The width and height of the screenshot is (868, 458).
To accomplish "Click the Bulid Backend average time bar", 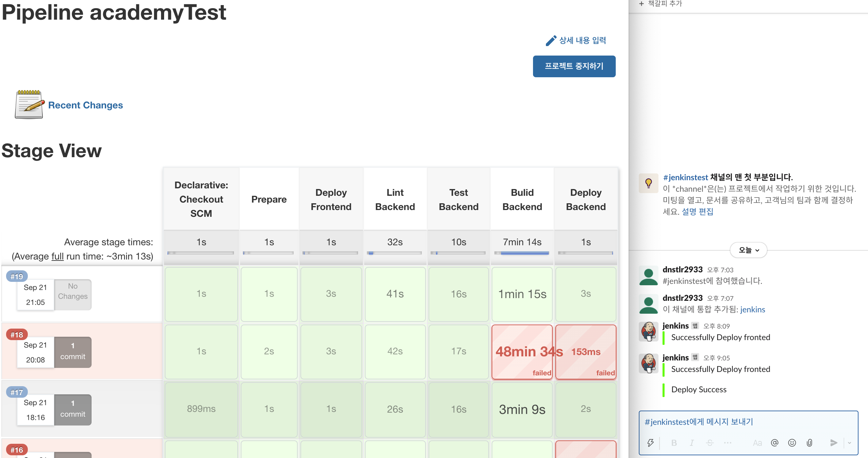I will (522, 253).
